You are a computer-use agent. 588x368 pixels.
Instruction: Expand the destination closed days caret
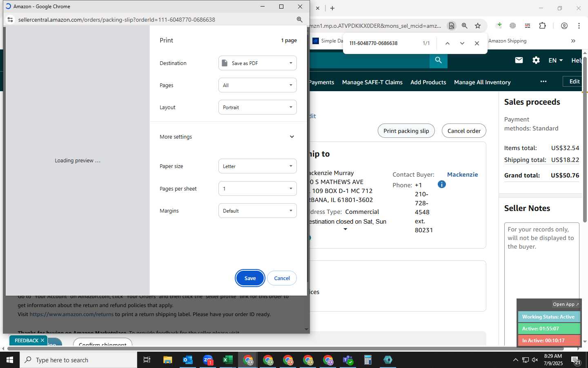pos(345,229)
